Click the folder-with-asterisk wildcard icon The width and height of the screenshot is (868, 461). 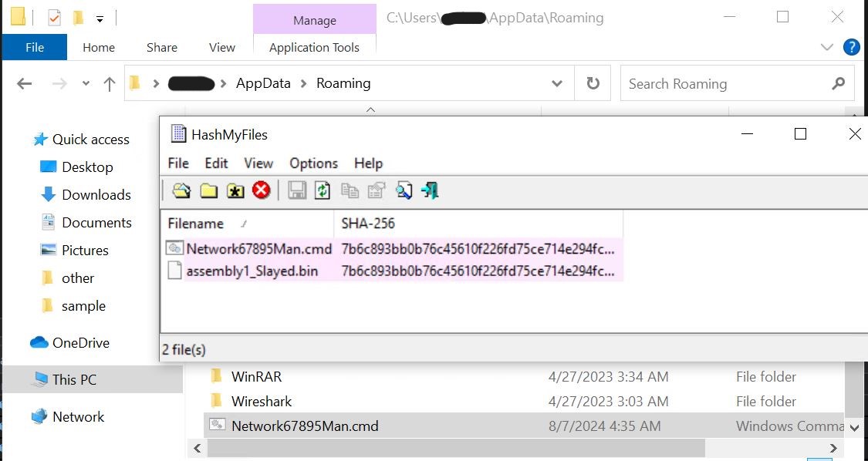click(235, 190)
